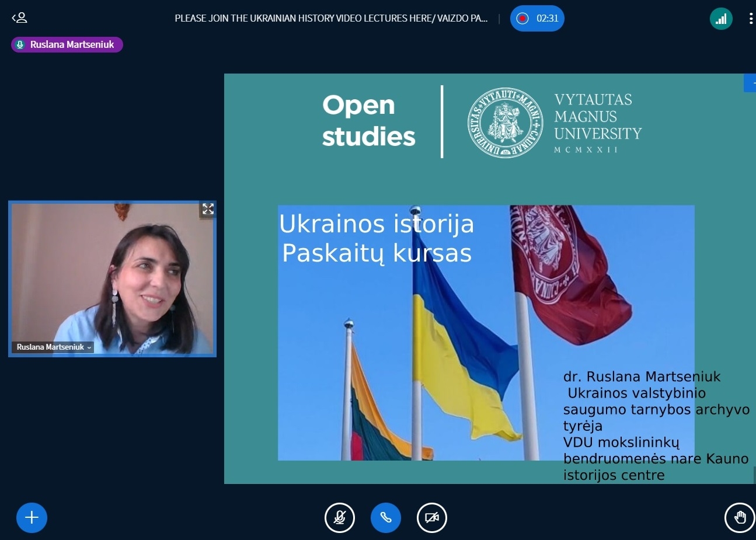The width and height of the screenshot is (756, 540).
Task: Open Ruslana Martseniuk webcam name dropdown
Action: pyautogui.click(x=53, y=347)
